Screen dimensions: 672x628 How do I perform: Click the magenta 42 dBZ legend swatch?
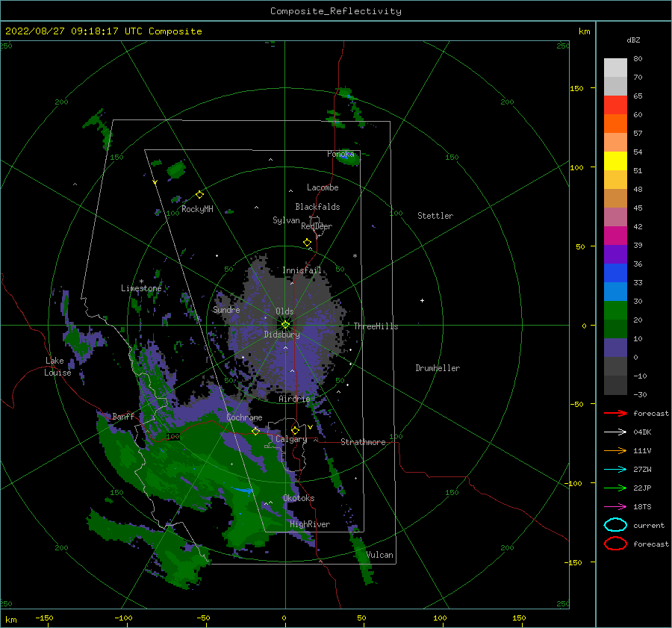tap(615, 236)
